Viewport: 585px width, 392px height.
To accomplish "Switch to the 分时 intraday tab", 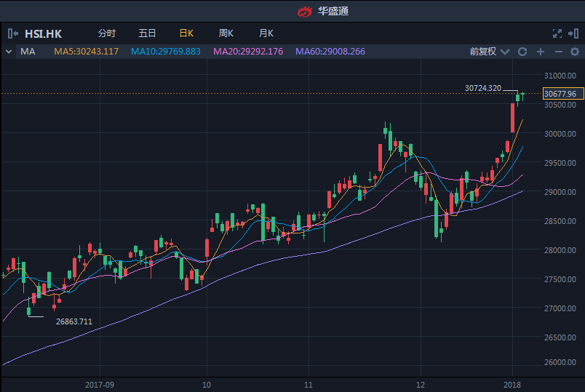I will click(106, 33).
